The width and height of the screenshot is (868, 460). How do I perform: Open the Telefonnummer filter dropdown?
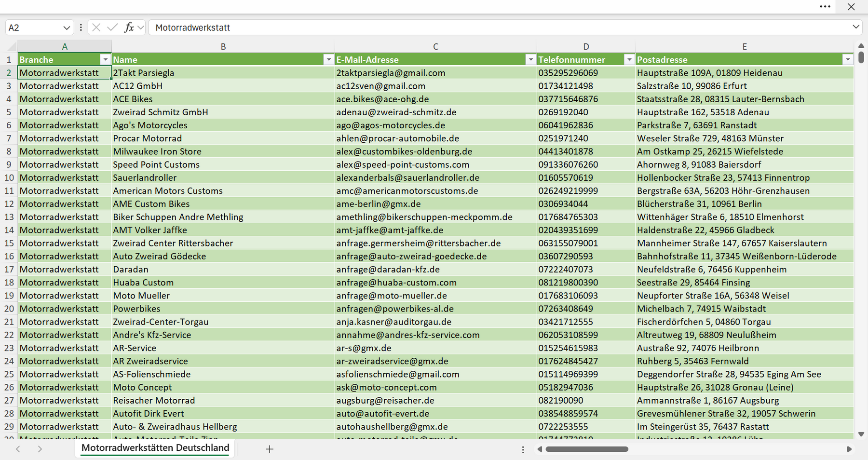pos(629,59)
